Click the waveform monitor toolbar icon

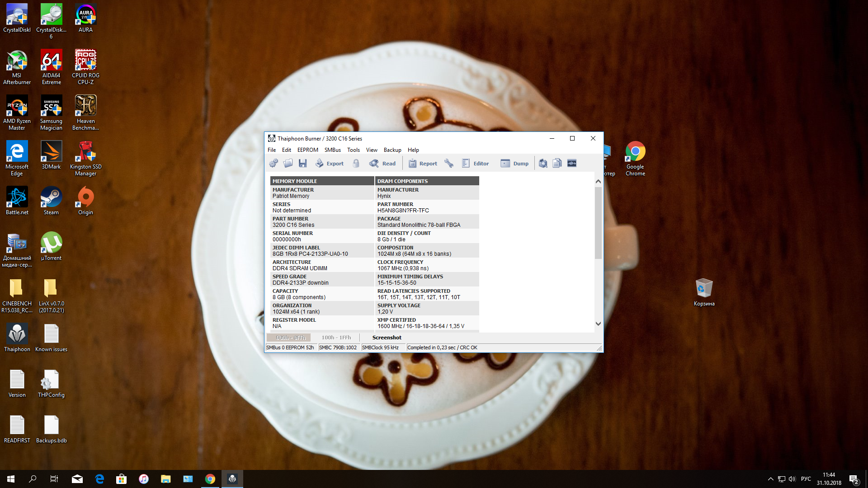point(572,163)
